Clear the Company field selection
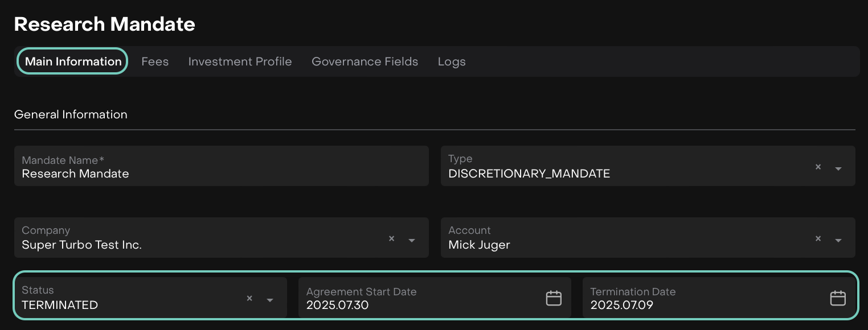 coord(391,239)
